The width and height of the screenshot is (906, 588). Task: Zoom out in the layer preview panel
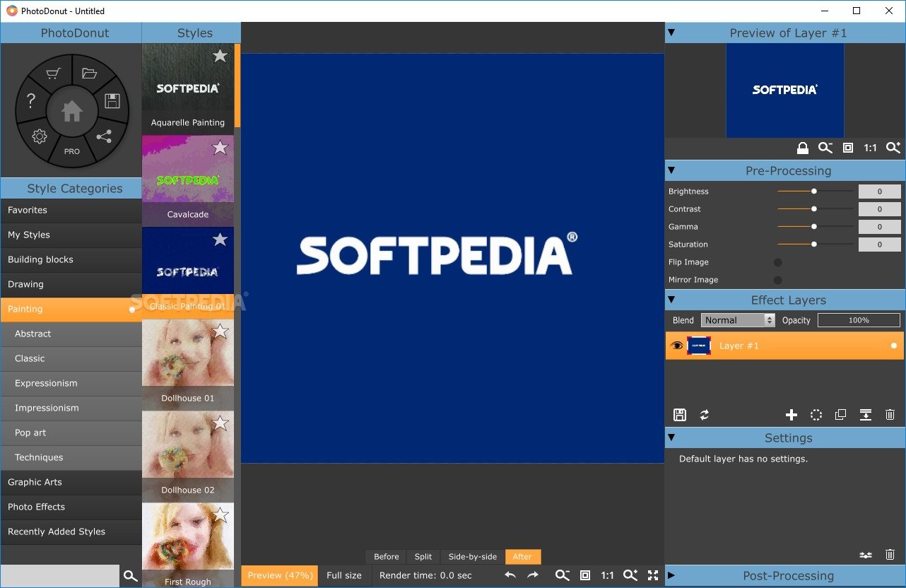(x=825, y=148)
